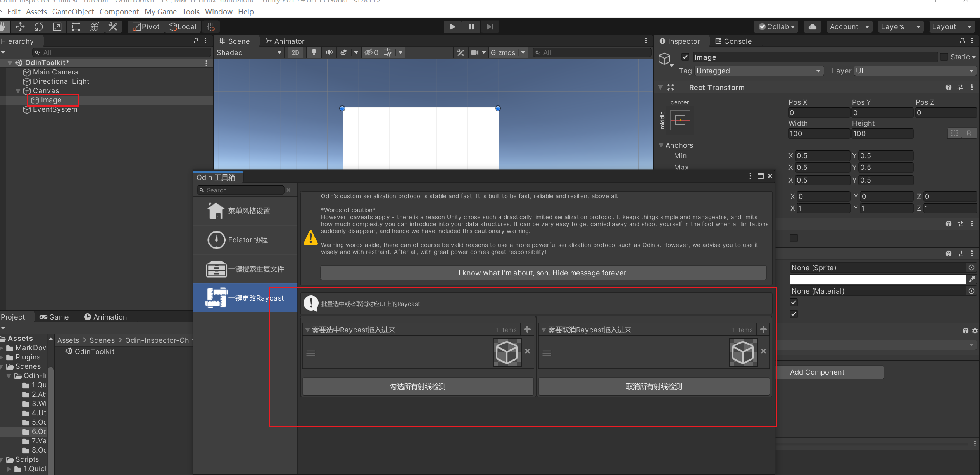Lock the Hierarchy panel
Image resolution: width=980 pixels, height=475 pixels.
pos(196,41)
